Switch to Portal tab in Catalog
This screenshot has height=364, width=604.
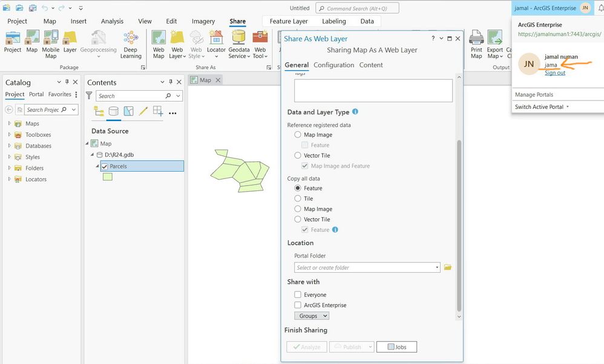[36, 94]
